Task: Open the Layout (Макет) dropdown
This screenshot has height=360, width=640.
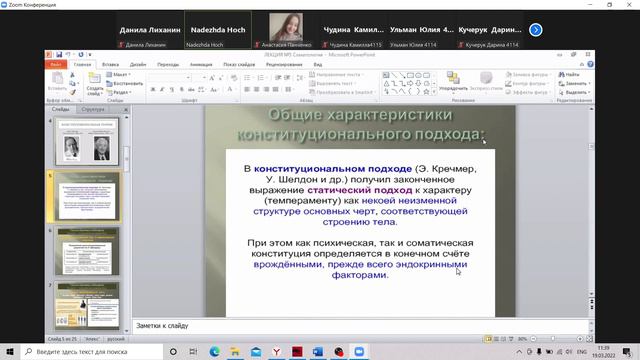Action: tap(119, 74)
